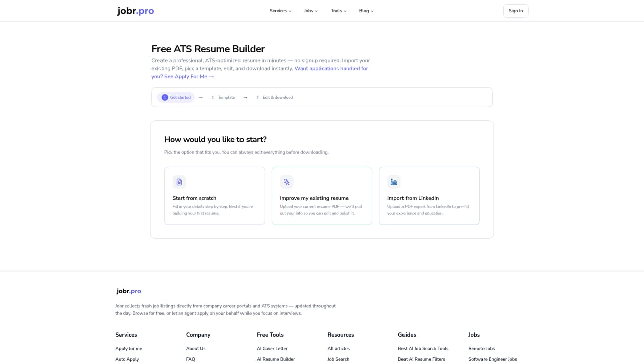This screenshot has height=362, width=644.
Task: Open Auto Apply footer link
Action: pos(127,359)
